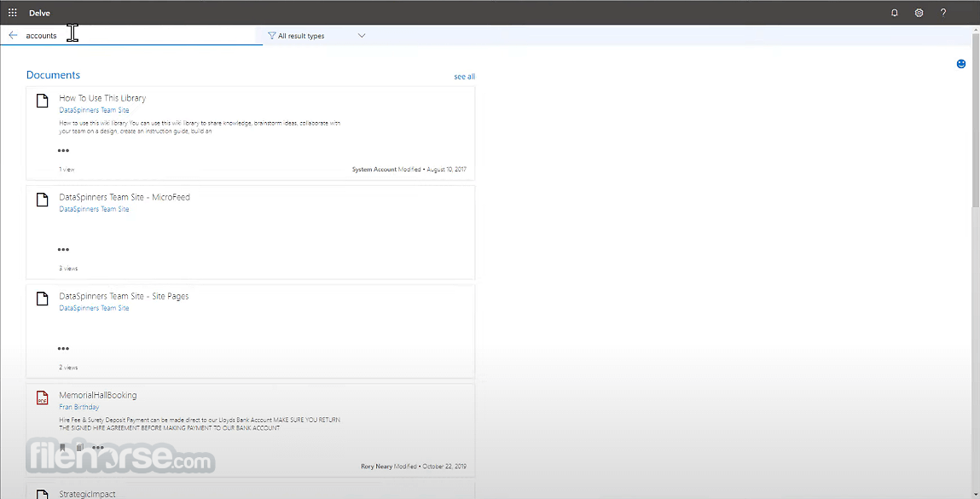See all documents results
This screenshot has width=980, height=499.
coord(464,76)
